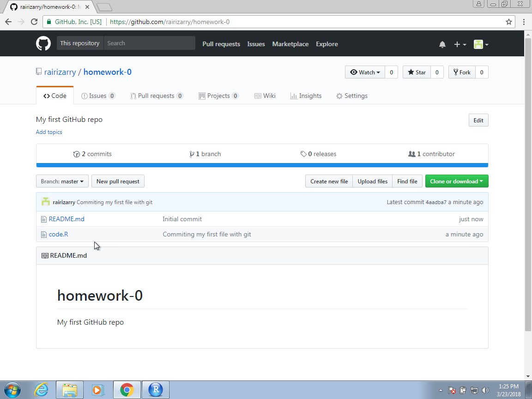
Task: View the Insights tab
Action: (x=306, y=96)
